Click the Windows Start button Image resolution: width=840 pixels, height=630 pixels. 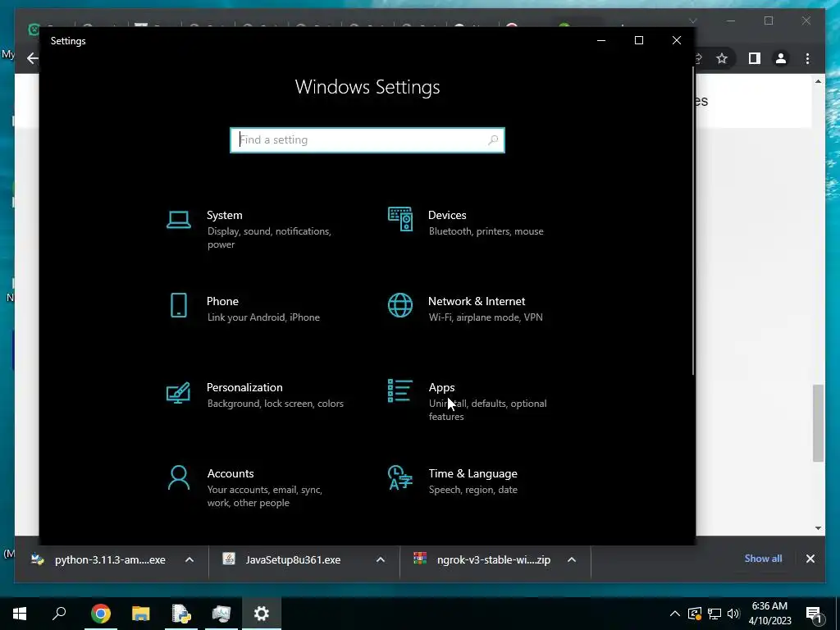(x=20, y=614)
